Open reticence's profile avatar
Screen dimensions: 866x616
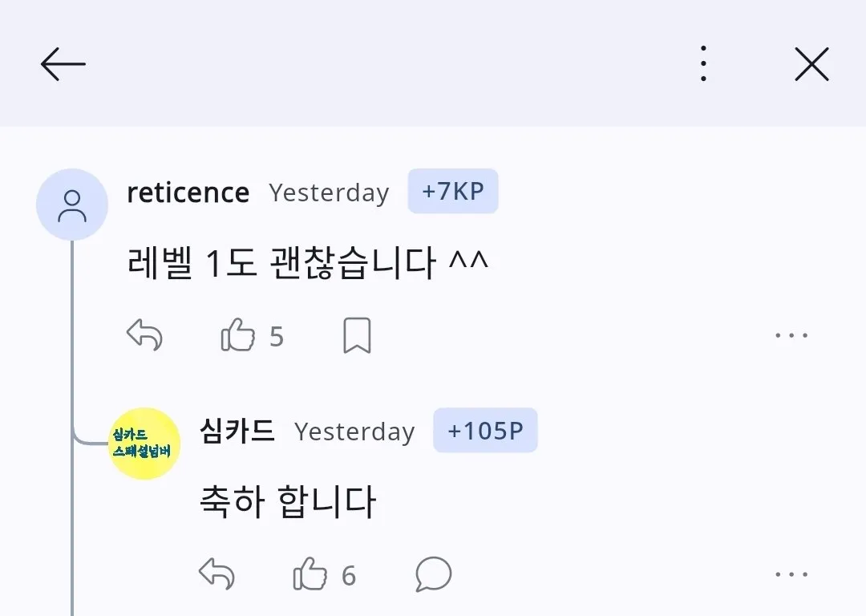pyautogui.click(x=72, y=204)
